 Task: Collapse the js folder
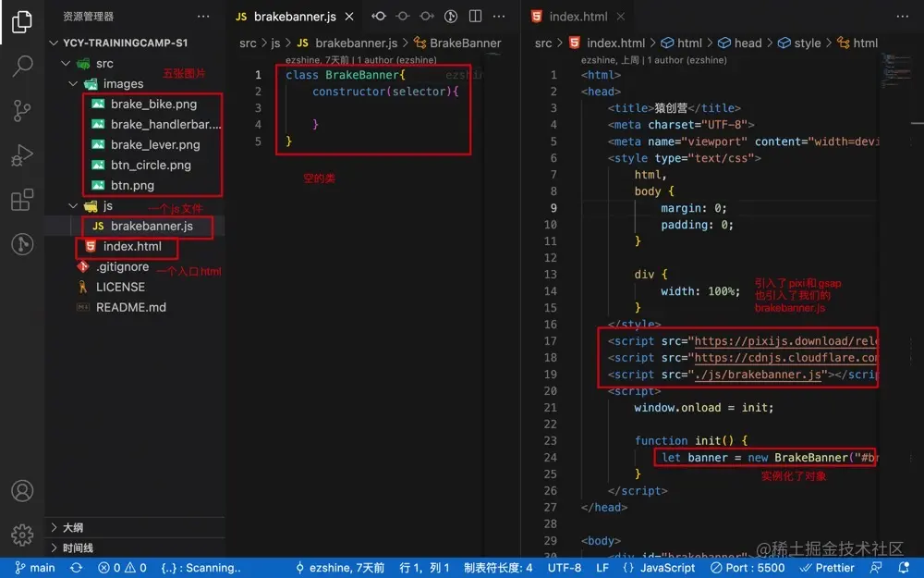(x=73, y=206)
